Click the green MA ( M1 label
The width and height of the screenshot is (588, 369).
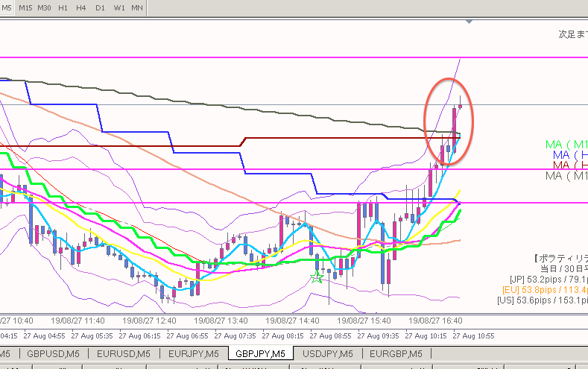point(566,145)
